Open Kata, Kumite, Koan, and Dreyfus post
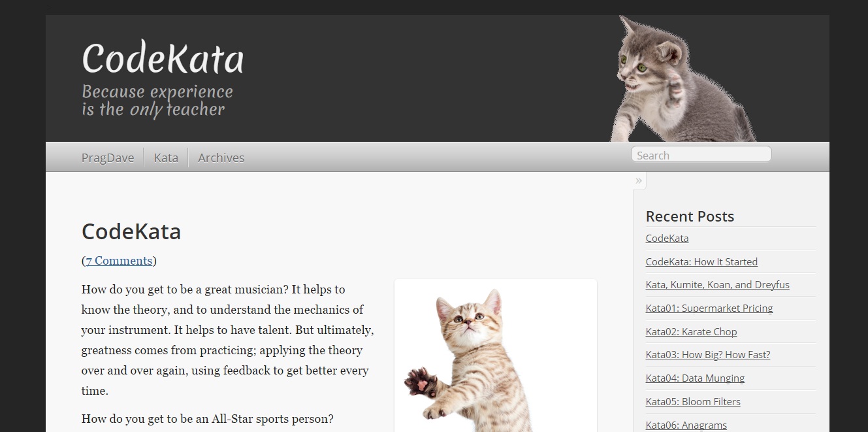This screenshot has height=432, width=868. click(x=717, y=285)
